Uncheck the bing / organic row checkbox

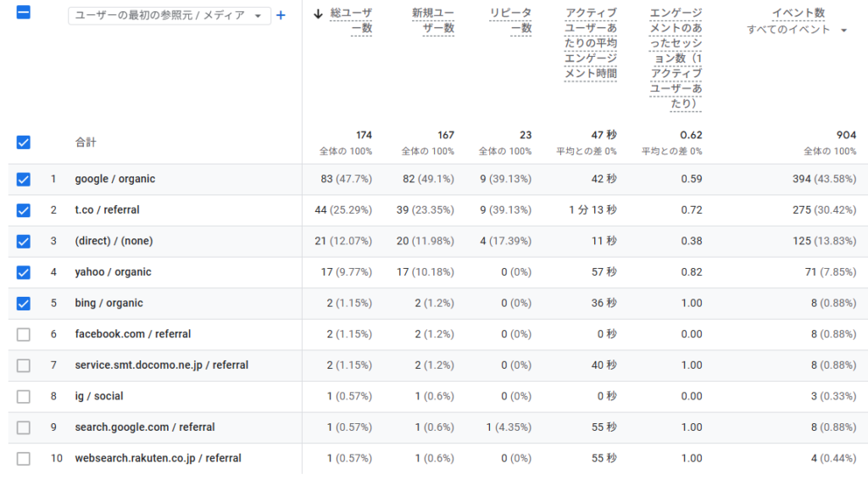point(23,304)
